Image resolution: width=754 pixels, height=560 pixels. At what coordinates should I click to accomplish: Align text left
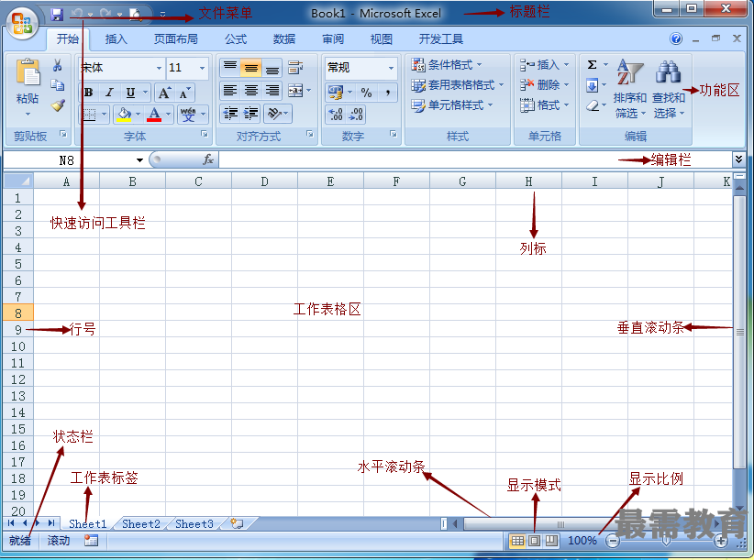click(x=230, y=91)
